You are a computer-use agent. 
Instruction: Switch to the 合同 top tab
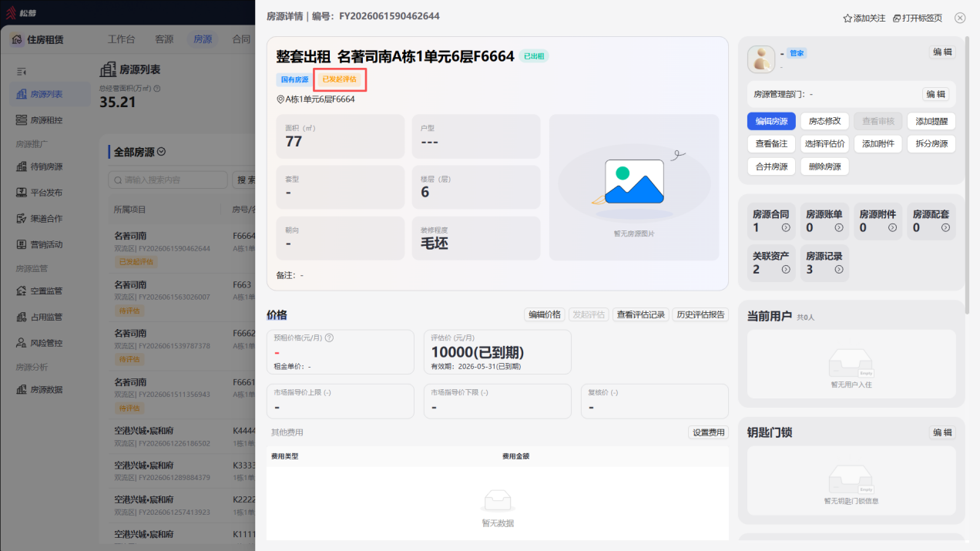coord(241,39)
